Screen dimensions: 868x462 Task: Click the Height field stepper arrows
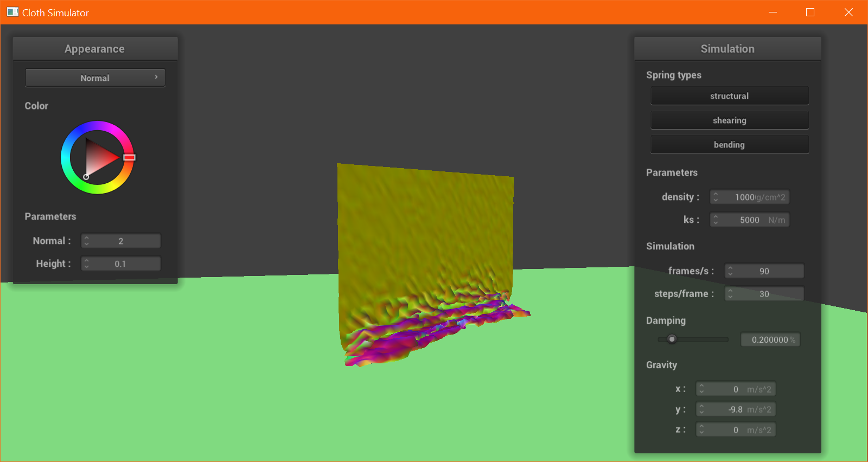tap(87, 264)
